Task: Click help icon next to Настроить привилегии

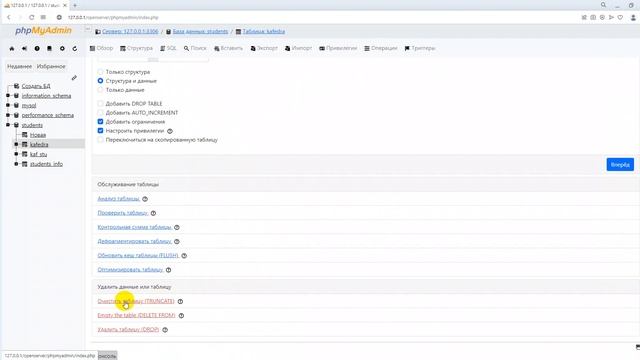Action: click(170, 131)
